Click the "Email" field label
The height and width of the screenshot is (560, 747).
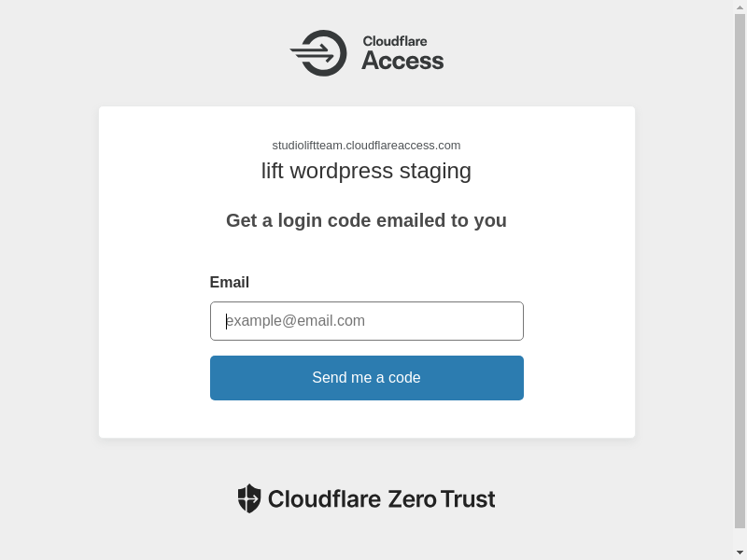pyautogui.click(x=230, y=283)
